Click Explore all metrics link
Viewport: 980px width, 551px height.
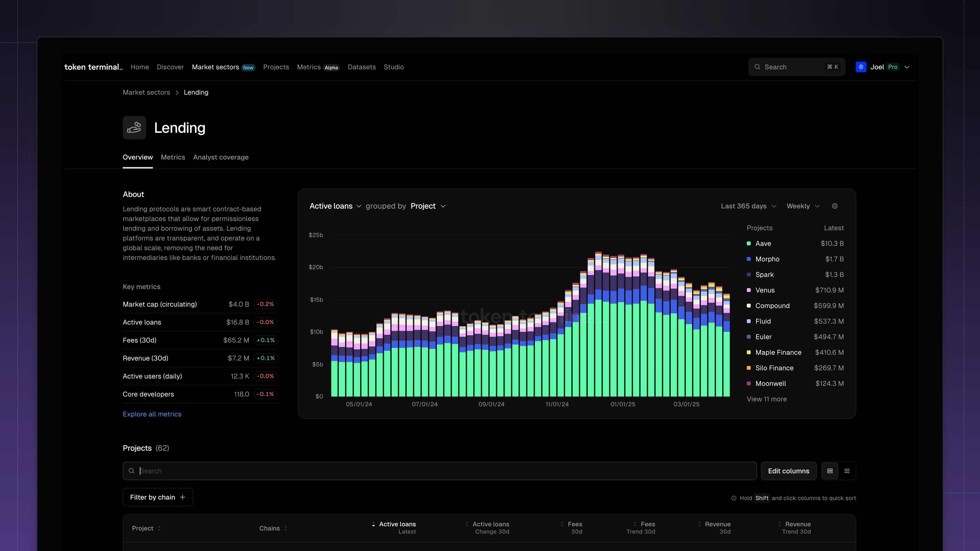[152, 414]
